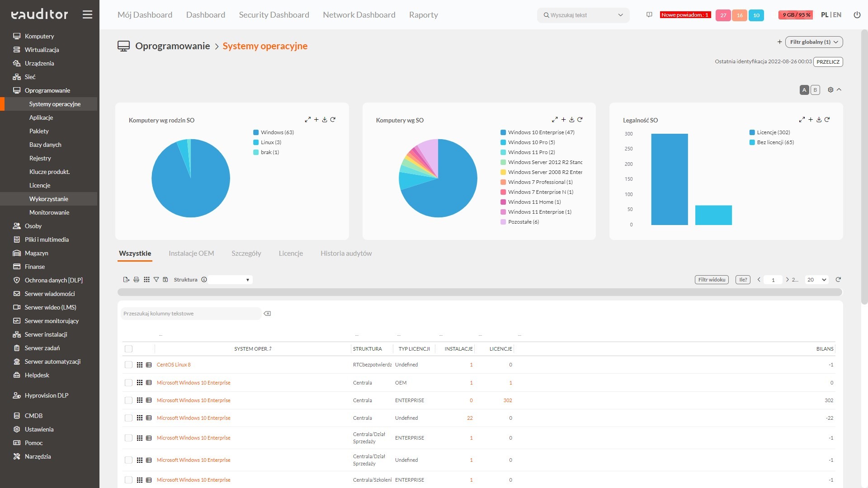Open Nowe powiadom.: 1 notification

(x=685, y=15)
